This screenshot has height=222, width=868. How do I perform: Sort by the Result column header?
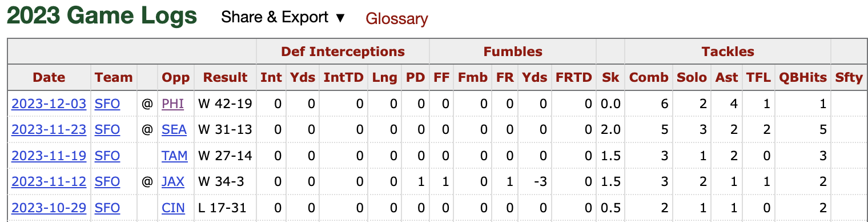tap(226, 78)
